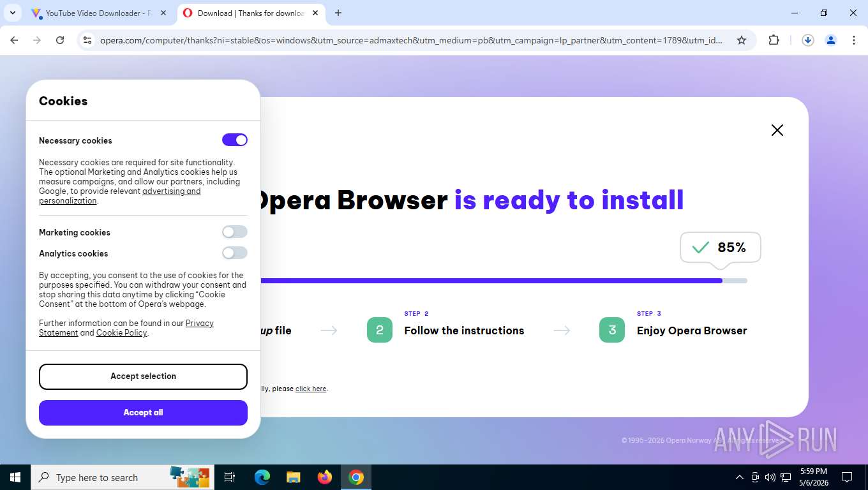868x490 pixels.
Task: Click 'Enjoy Opera Browser' text
Action: tap(692, 330)
